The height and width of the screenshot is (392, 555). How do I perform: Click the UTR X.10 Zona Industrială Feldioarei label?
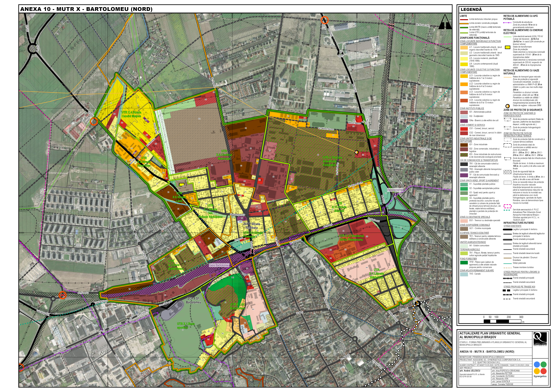point(333,161)
